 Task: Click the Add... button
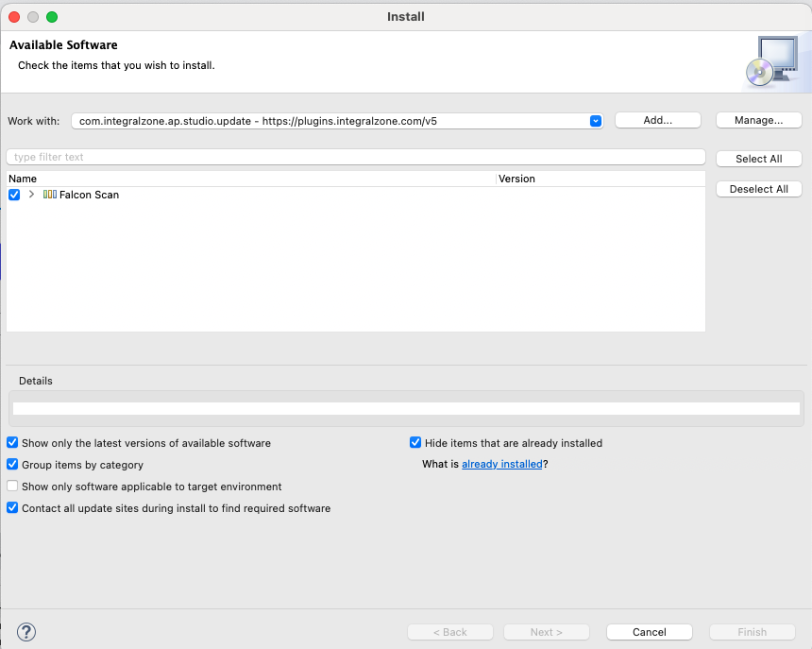tap(658, 120)
